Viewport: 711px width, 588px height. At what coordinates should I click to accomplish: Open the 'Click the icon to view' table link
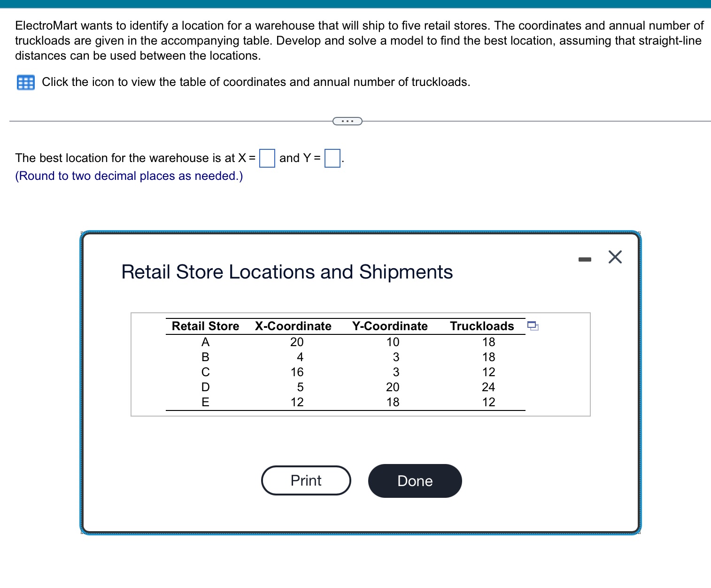[x=256, y=82]
